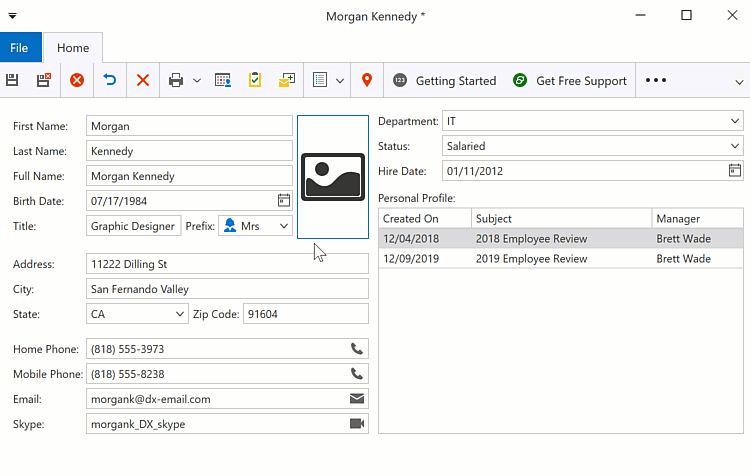This screenshot has width=750, height=476.
Task: Click the phone icon beside Home Phone
Action: [357, 349]
